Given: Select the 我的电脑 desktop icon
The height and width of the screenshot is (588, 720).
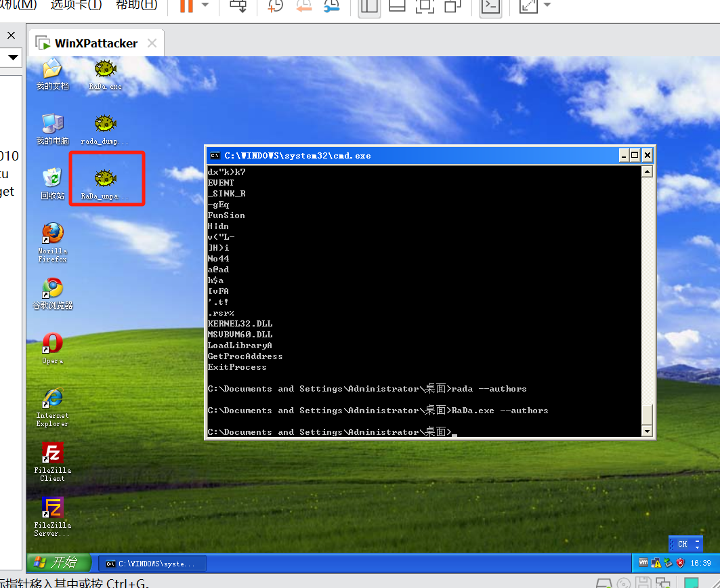Looking at the screenshot, I should click(x=52, y=129).
